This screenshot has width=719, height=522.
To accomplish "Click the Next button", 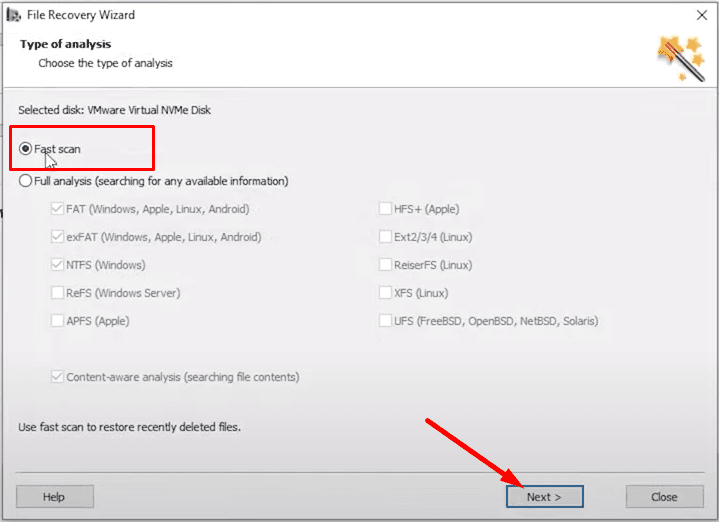I will pos(544,497).
